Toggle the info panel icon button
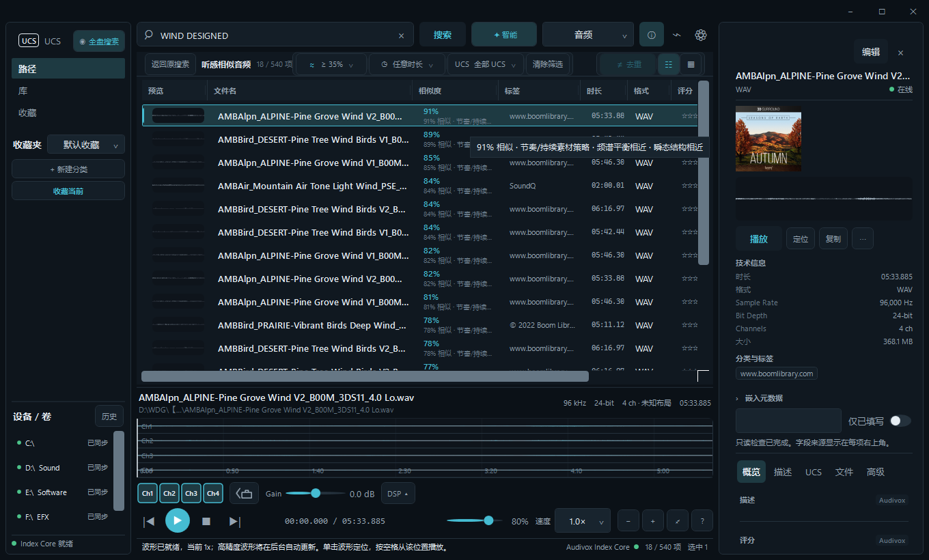The width and height of the screenshot is (929, 560). coord(651,35)
